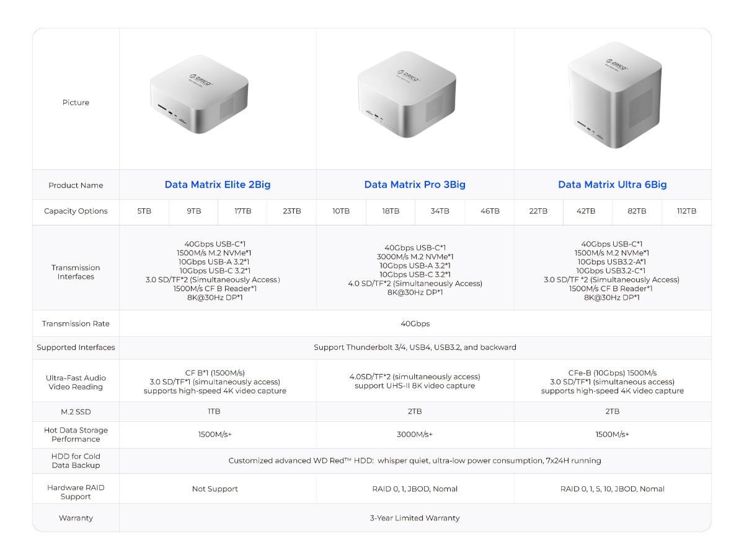Pick the 112TB capacity option
This screenshot has width=744, height=560.
[686, 211]
